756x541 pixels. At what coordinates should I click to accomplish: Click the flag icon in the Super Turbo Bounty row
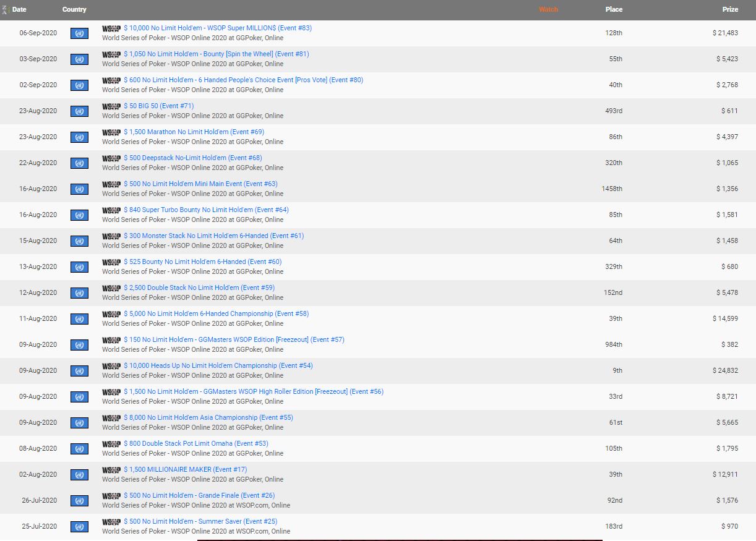(x=79, y=215)
